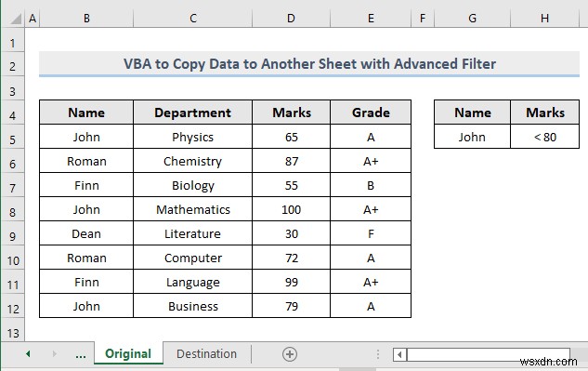The image size is (588, 371).
Task: Select column H header
Action: pos(544,19)
